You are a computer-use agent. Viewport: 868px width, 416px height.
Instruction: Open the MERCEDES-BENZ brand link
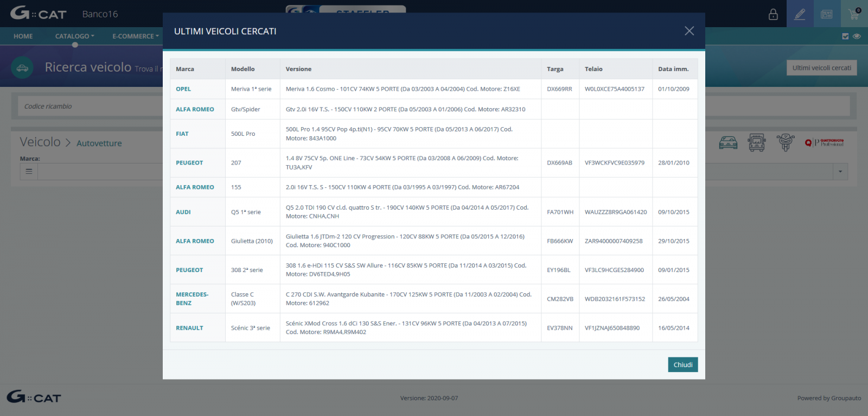(x=192, y=299)
